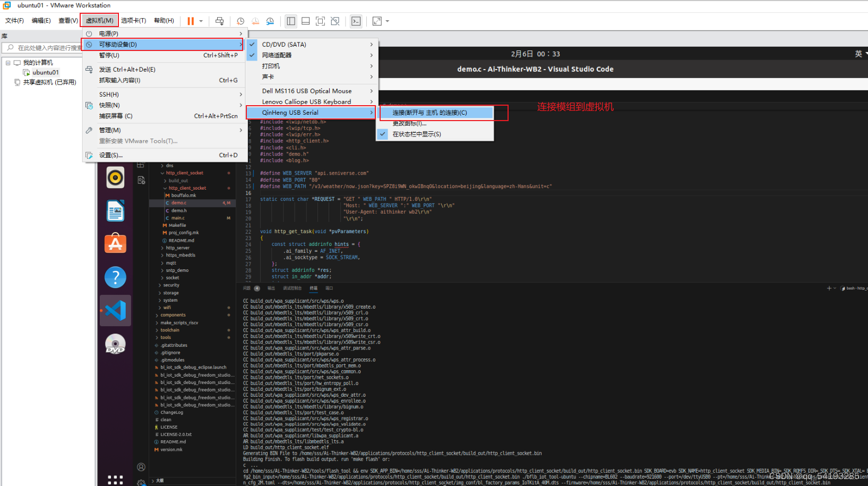Open the Help icon in Ubuntu dock
Viewport: 868px width, 486px height.
[115, 277]
